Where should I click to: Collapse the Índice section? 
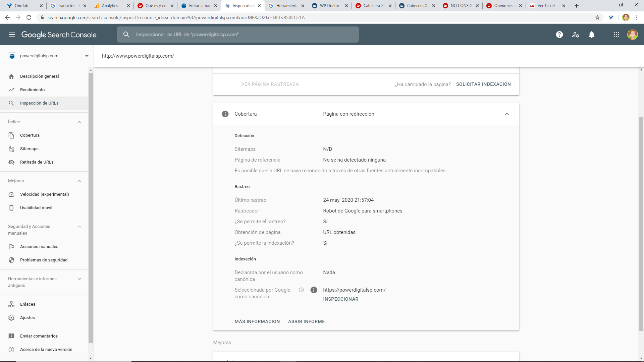point(79,122)
